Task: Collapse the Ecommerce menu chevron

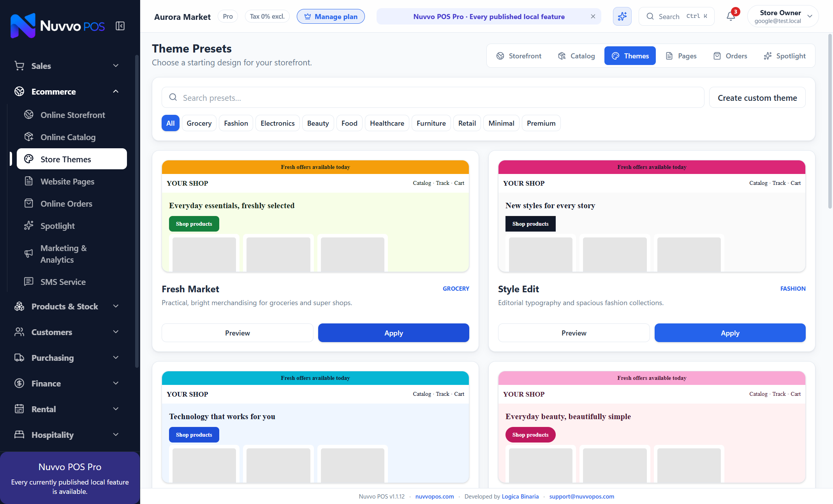Action: pyautogui.click(x=116, y=91)
